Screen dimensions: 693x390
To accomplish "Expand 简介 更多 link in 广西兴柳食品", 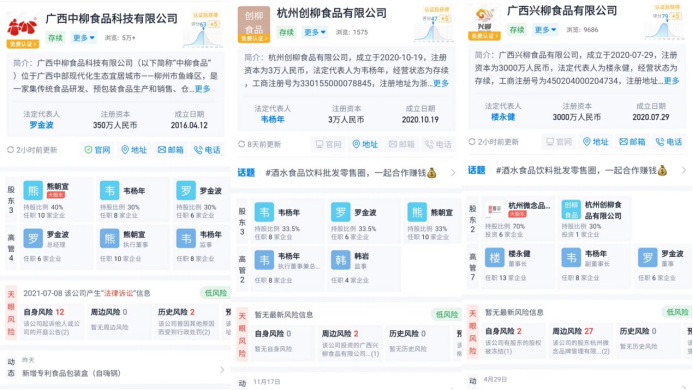I will tap(671, 81).
